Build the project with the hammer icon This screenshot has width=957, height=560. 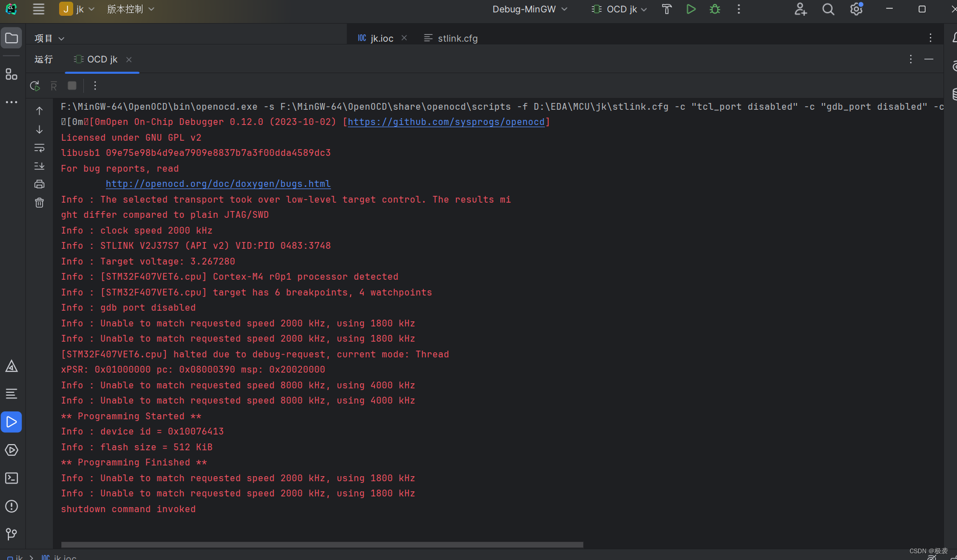(667, 9)
